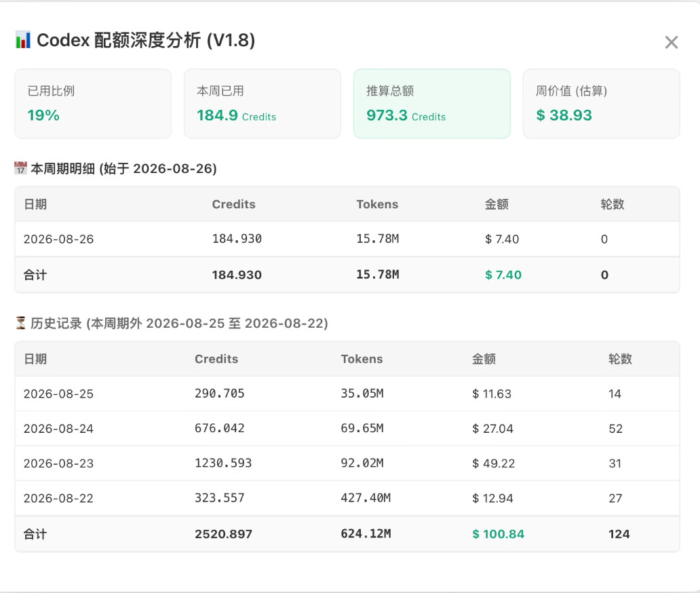Click the $ 7.40 amount in the 2026-08-26 row
700x593 pixels.
502,240
